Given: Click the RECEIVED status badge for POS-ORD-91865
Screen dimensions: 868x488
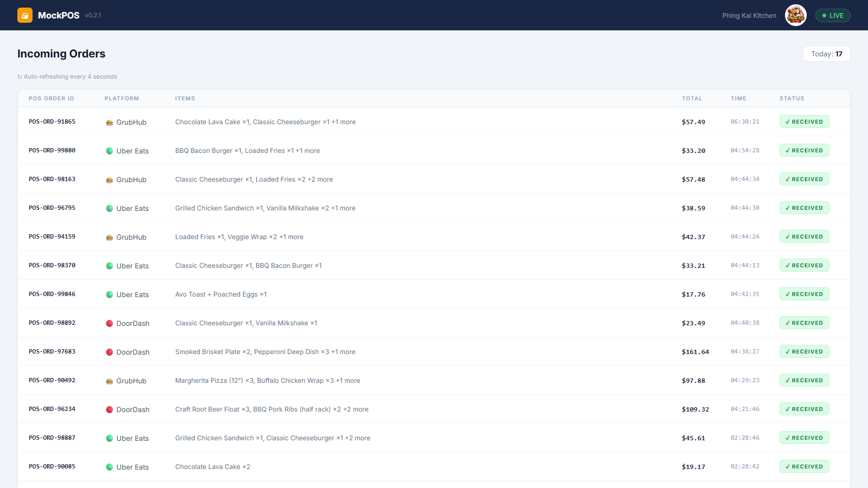Looking at the screenshot, I should point(804,121).
